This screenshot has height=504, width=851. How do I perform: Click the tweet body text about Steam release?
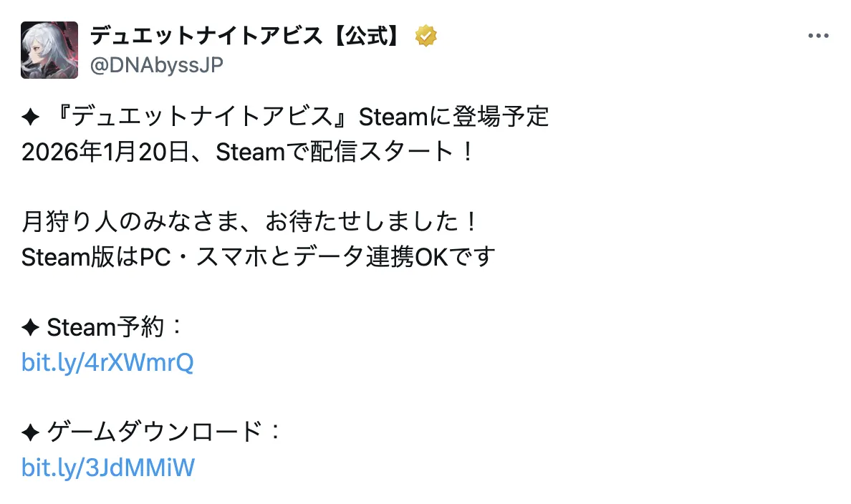[287, 117]
